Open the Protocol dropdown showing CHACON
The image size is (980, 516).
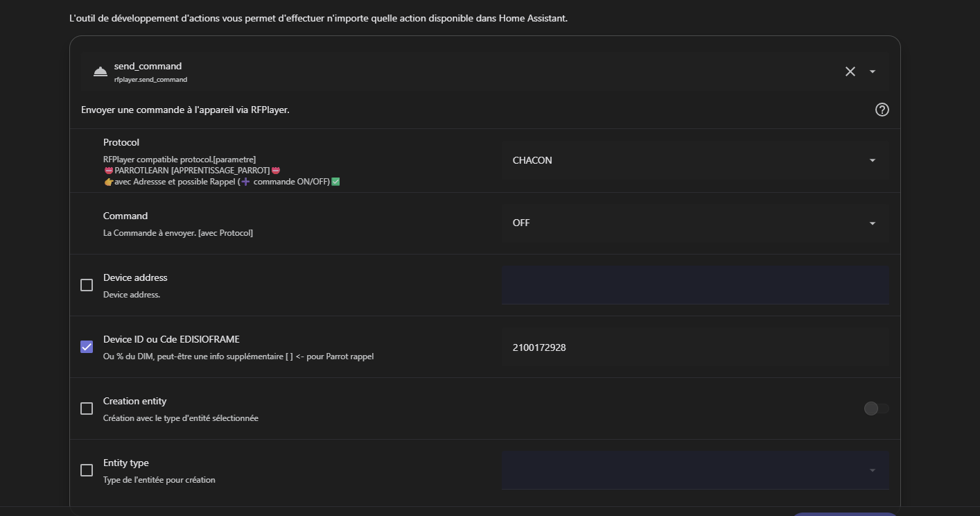point(695,160)
